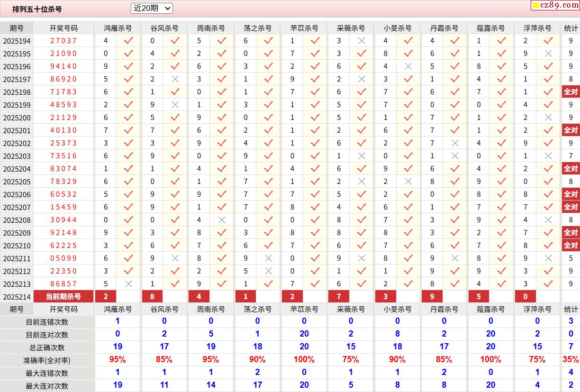Click the red check mark for 周南杀号 in row 2025210

click(222, 246)
